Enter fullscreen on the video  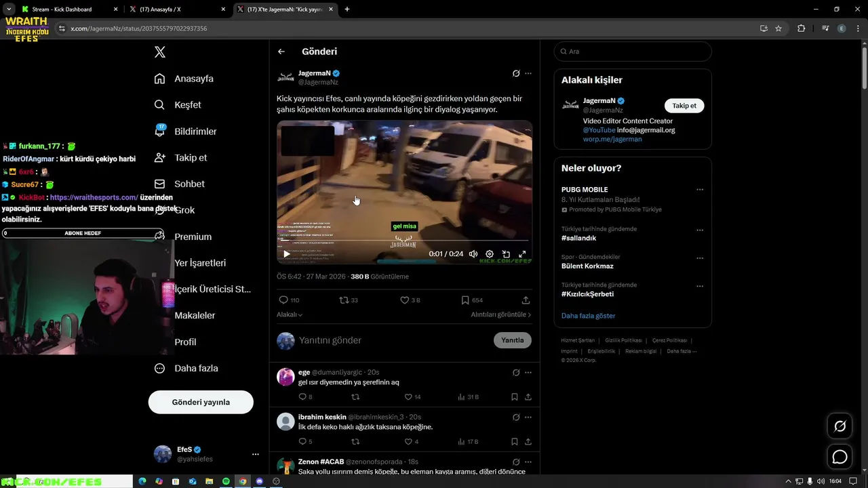pos(522,254)
